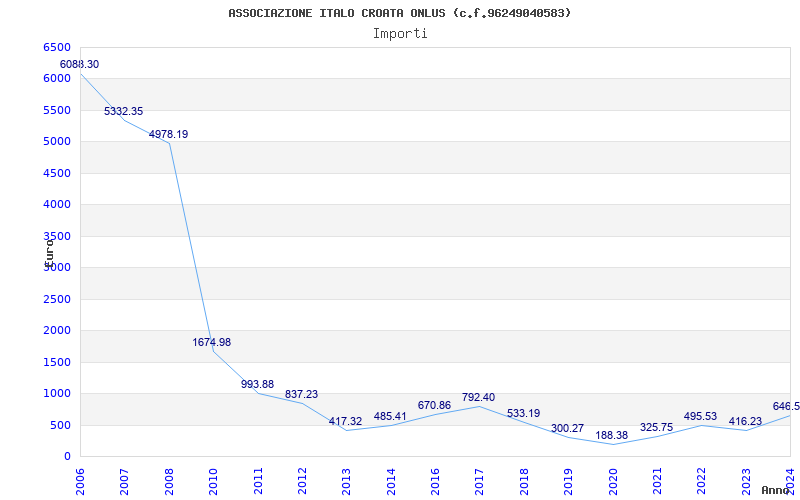Image resolution: width=800 pixels, height=500 pixels.
Task: Click the 6000 y-axis tick label
Action: (x=57, y=79)
